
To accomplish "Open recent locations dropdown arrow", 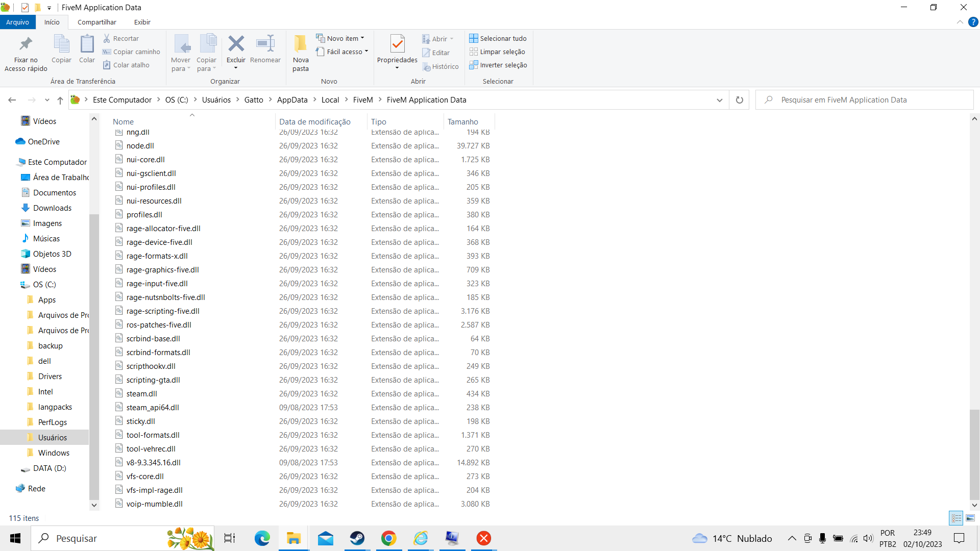I will (x=47, y=100).
